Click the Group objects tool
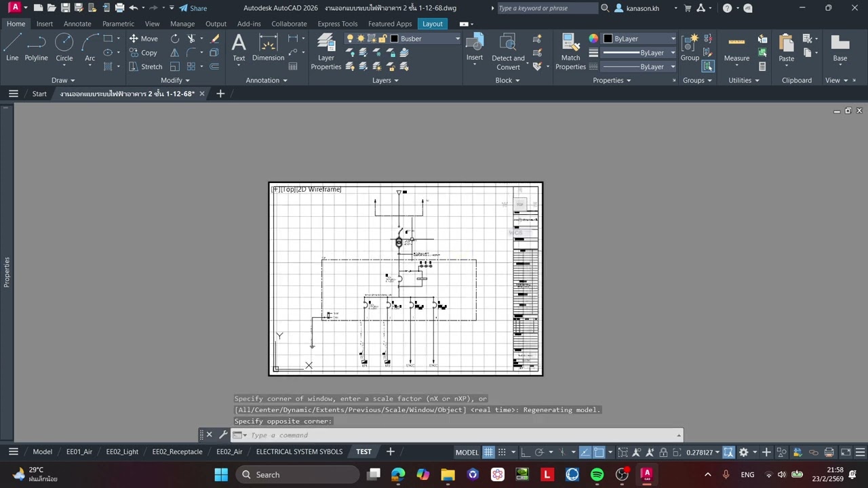868x488 pixels. (x=690, y=47)
